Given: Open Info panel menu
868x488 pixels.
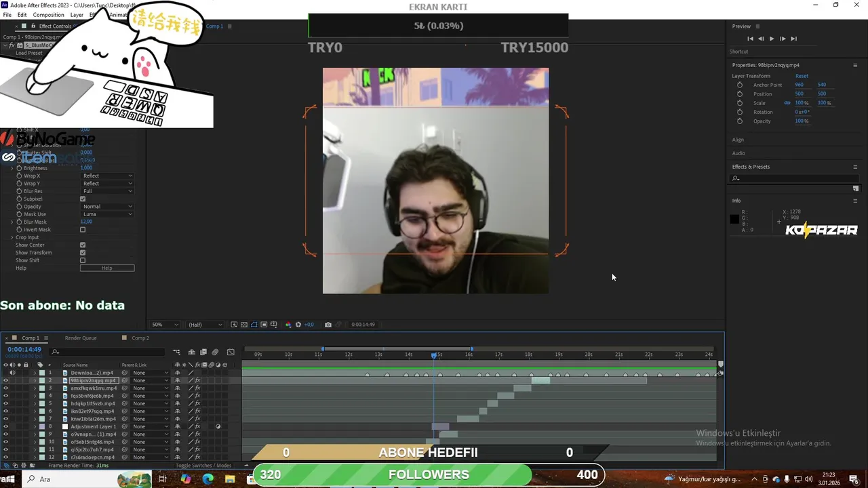Looking at the screenshot, I should click(855, 201).
